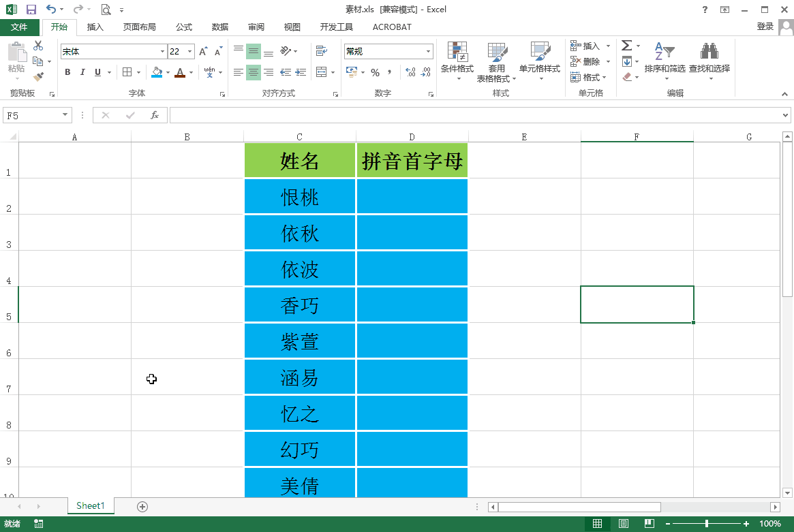Apply font color to text

click(180, 72)
